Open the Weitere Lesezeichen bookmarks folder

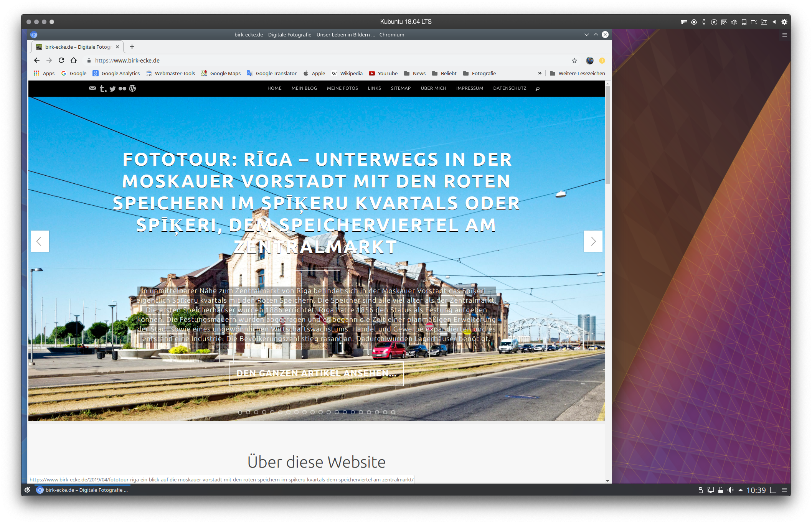(577, 73)
